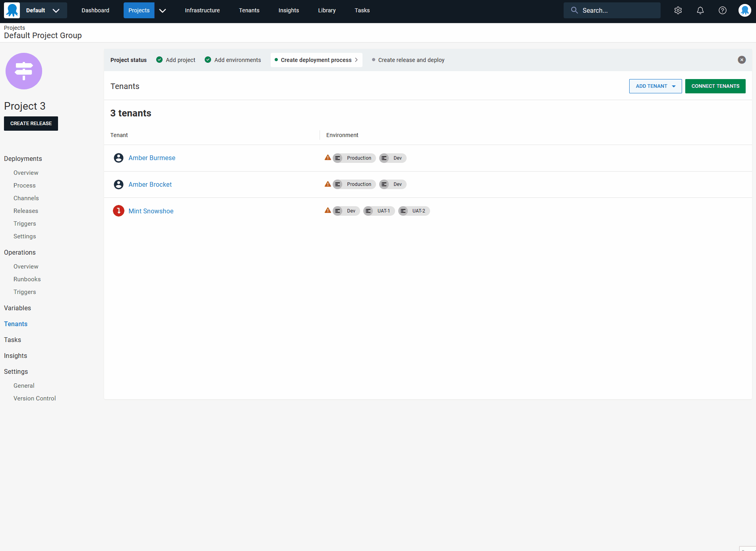Screen dimensions: 756x551
Task: Click CONNECT TENANTS
Action: (715, 86)
